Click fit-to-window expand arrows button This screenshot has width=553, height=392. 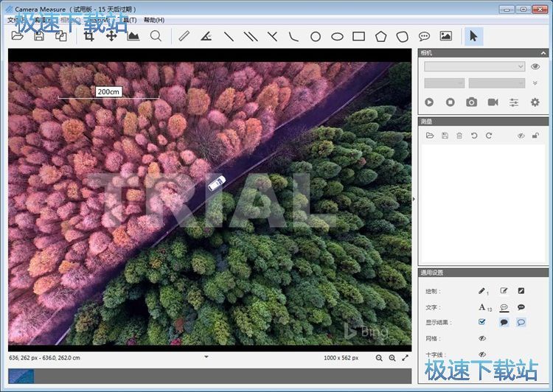405,358
